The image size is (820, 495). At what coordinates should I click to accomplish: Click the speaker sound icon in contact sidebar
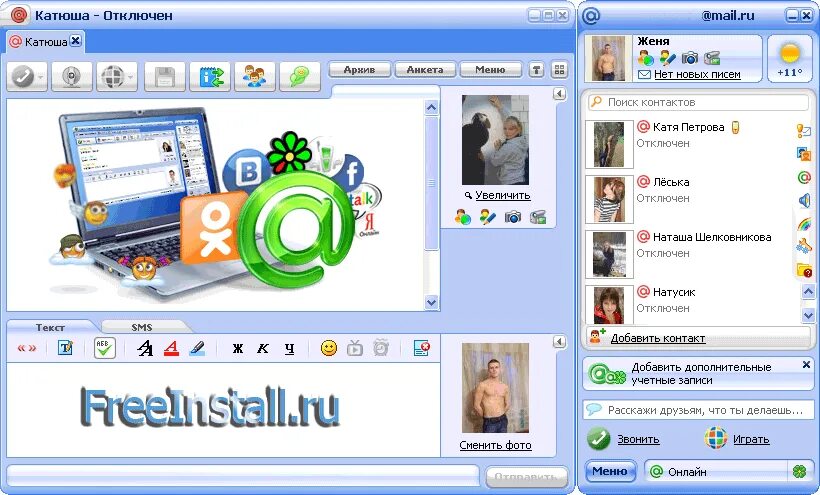pyautogui.click(x=804, y=200)
